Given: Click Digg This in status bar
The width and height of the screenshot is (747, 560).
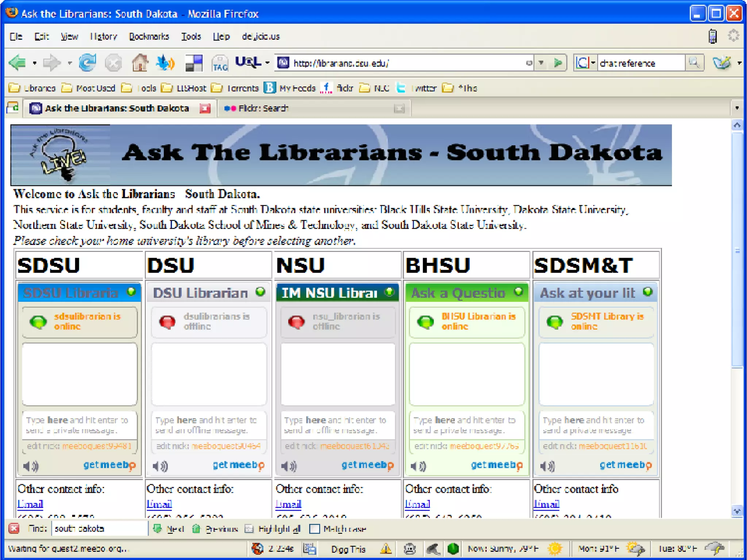Looking at the screenshot, I should tap(348, 549).
